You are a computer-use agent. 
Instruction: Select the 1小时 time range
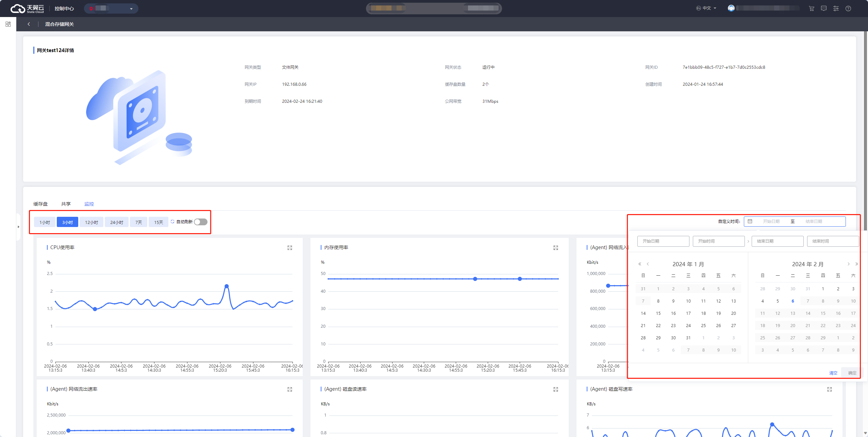coord(45,222)
